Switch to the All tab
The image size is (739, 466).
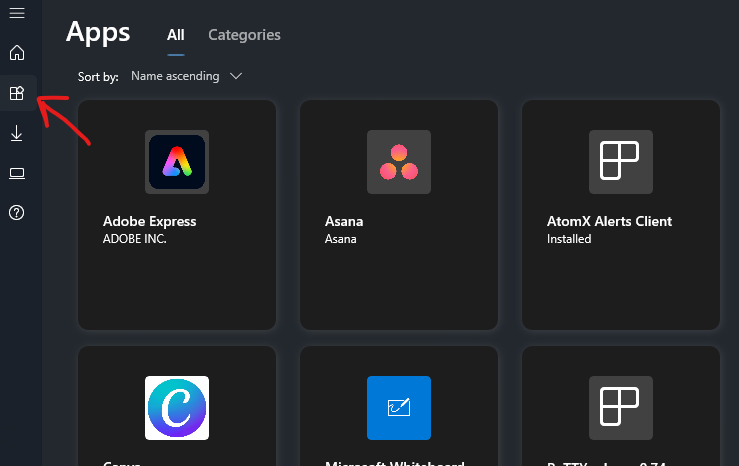[x=176, y=35]
